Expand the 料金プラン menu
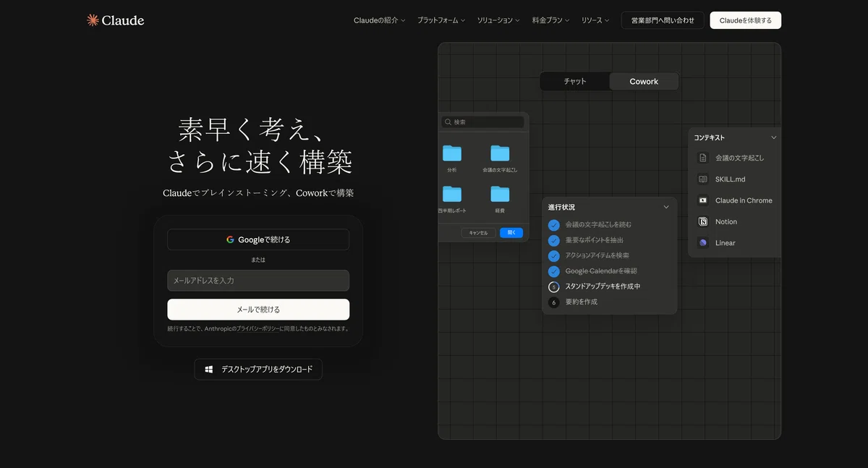Screen dimensions: 868x468 pyautogui.click(x=550, y=20)
